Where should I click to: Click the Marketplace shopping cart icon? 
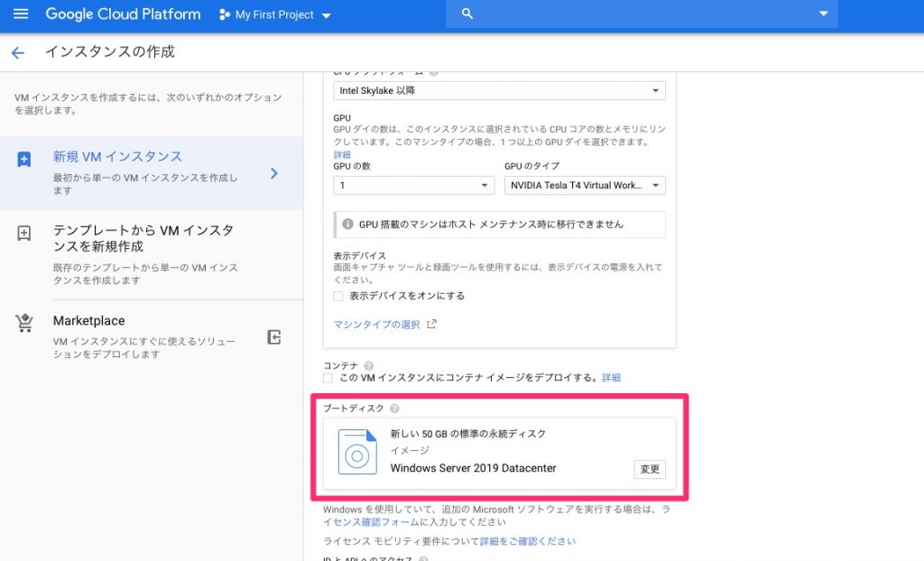pos(24,324)
